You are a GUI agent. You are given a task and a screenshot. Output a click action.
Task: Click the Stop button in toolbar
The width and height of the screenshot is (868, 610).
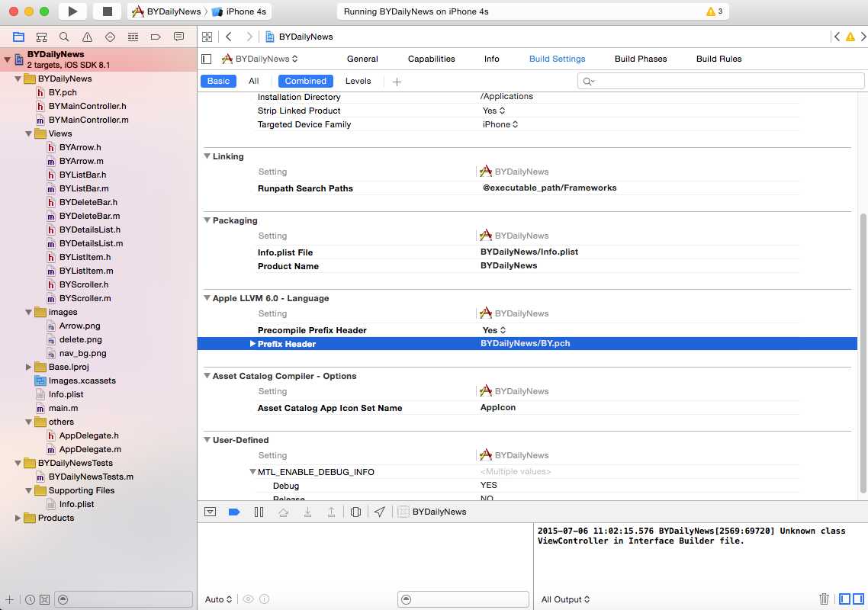click(x=108, y=11)
